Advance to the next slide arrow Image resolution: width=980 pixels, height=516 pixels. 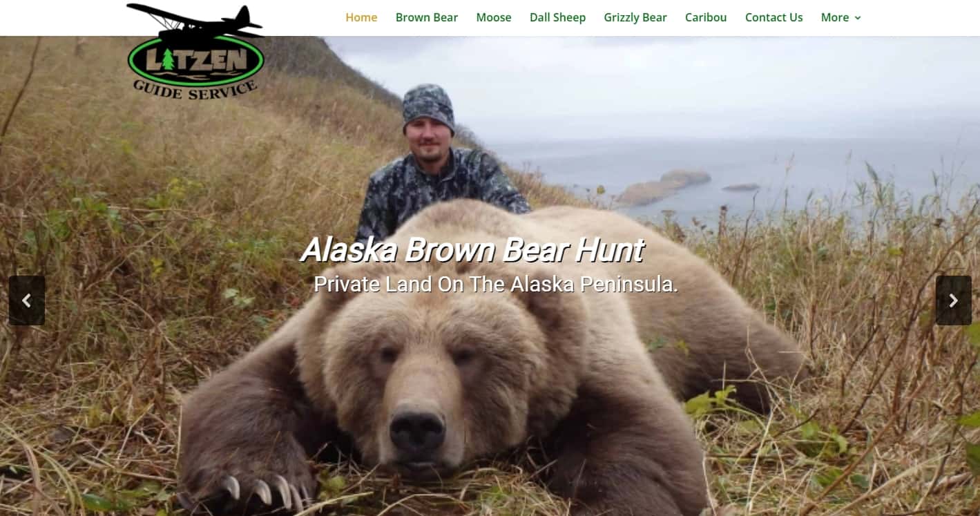pos(953,300)
